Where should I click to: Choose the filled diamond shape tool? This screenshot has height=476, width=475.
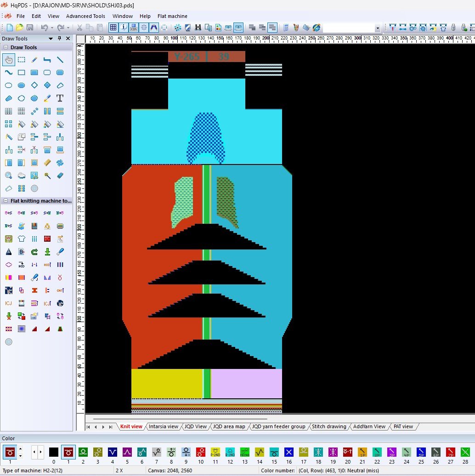[x=47, y=85]
